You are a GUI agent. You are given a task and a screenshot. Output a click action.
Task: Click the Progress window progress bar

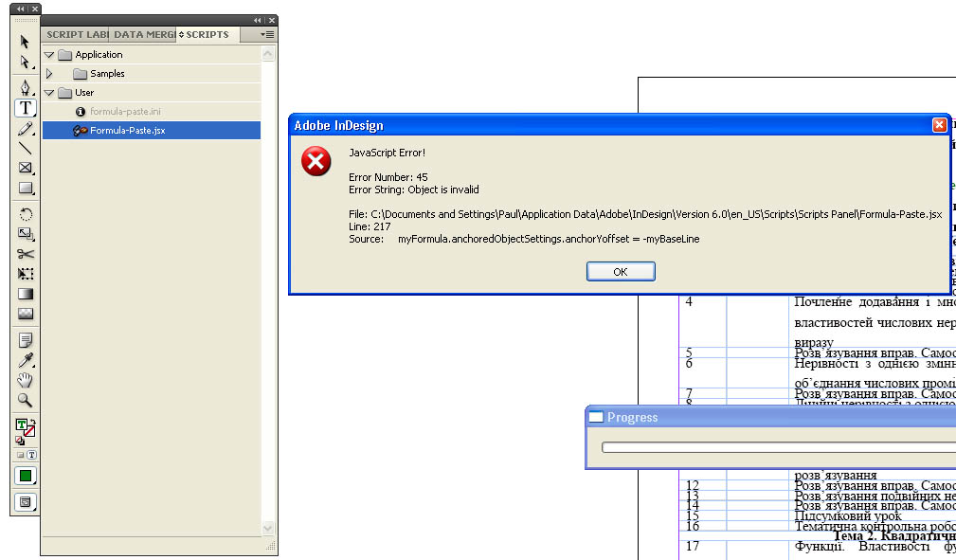[x=779, y=448]
